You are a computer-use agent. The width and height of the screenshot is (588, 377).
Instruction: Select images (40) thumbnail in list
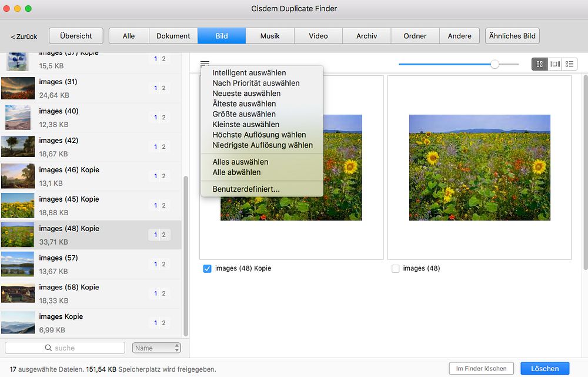pyautogui.click(x=18, y=118)
